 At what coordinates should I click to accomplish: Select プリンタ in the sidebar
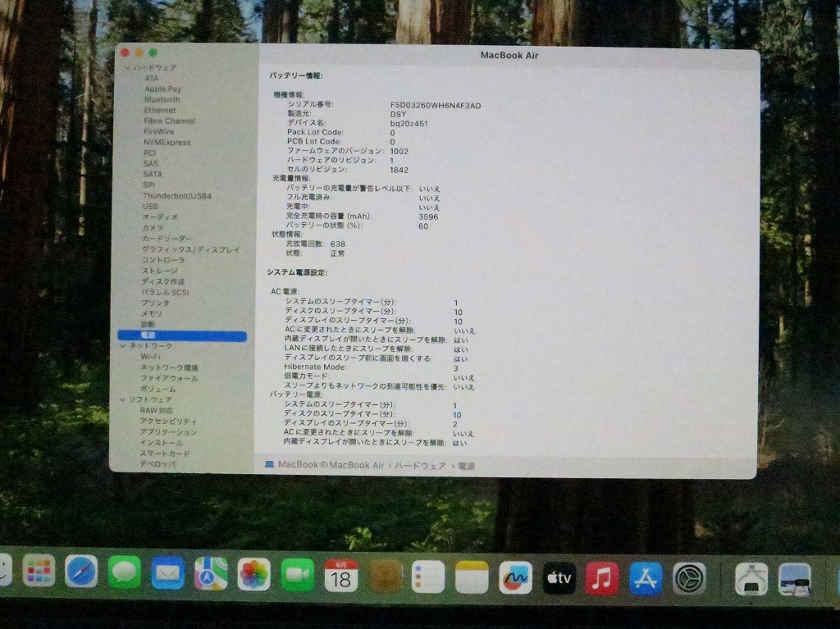[155, 303]
